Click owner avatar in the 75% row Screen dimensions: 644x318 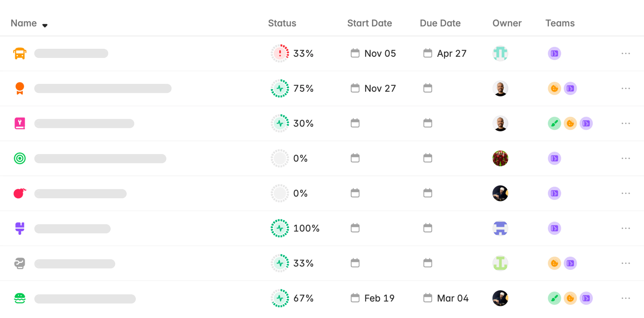(500, 88)
